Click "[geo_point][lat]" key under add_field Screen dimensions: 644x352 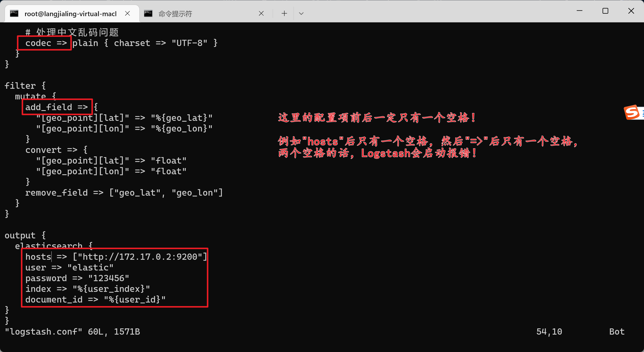(x=83, y=118)
